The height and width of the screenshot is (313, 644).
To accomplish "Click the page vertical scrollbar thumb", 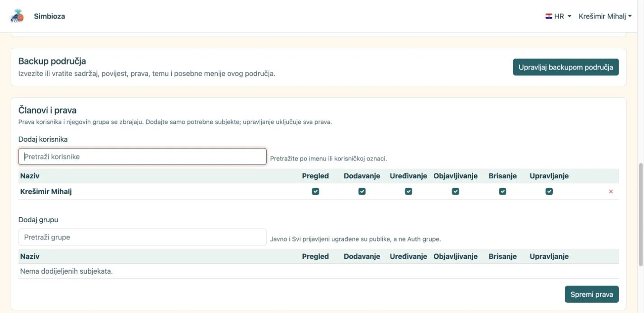I will [x=640, y=215].
